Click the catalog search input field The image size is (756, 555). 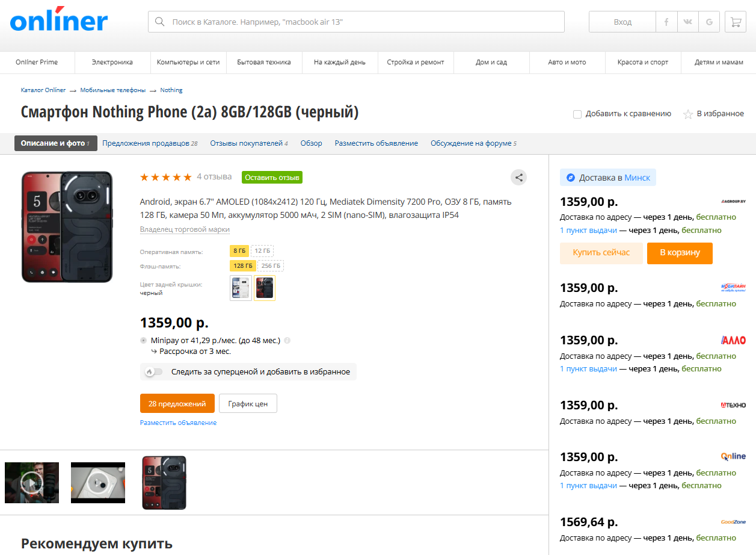coord(356,22)
